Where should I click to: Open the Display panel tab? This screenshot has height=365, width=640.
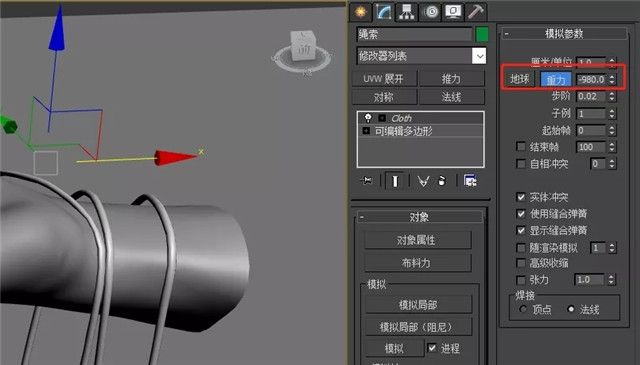coord(453,12)
